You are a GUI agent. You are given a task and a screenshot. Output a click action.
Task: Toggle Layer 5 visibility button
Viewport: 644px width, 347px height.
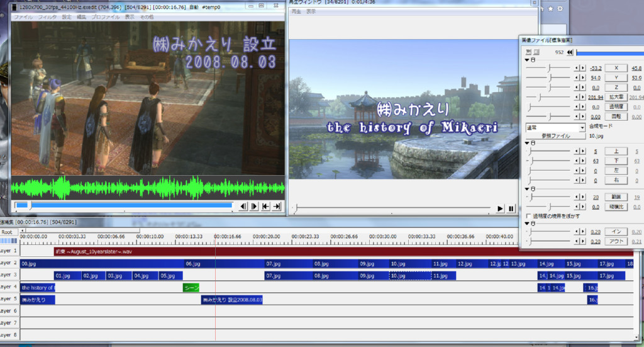(9, 299)
